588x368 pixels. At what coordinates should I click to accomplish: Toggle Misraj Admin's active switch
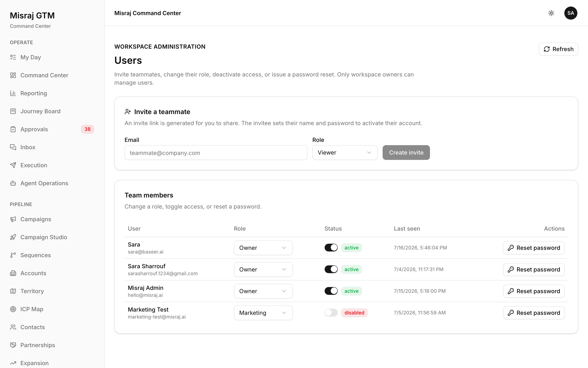[x=331, y=291]
